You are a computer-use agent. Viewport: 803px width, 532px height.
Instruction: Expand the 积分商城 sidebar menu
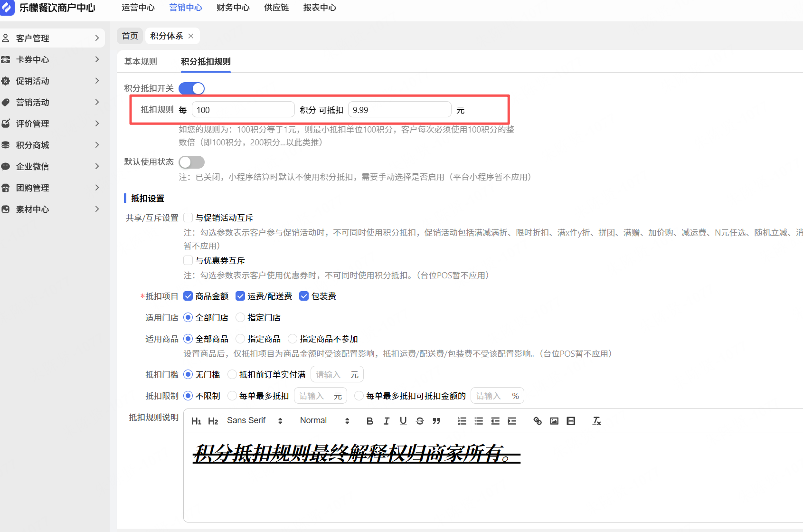97,145
